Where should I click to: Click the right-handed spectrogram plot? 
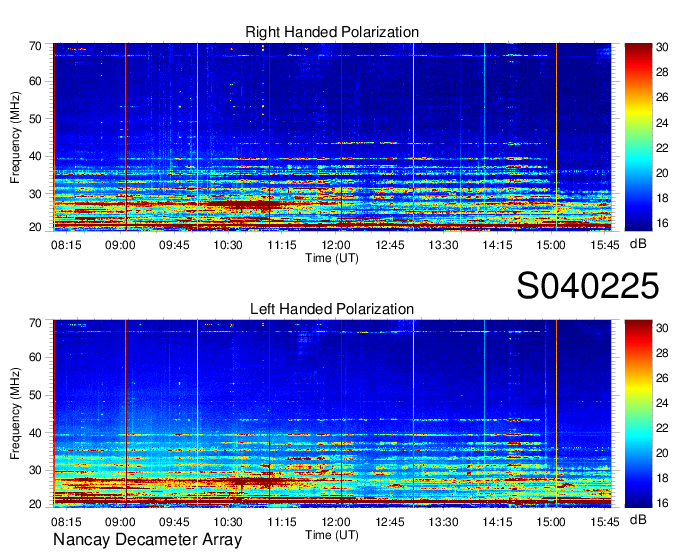332,137
